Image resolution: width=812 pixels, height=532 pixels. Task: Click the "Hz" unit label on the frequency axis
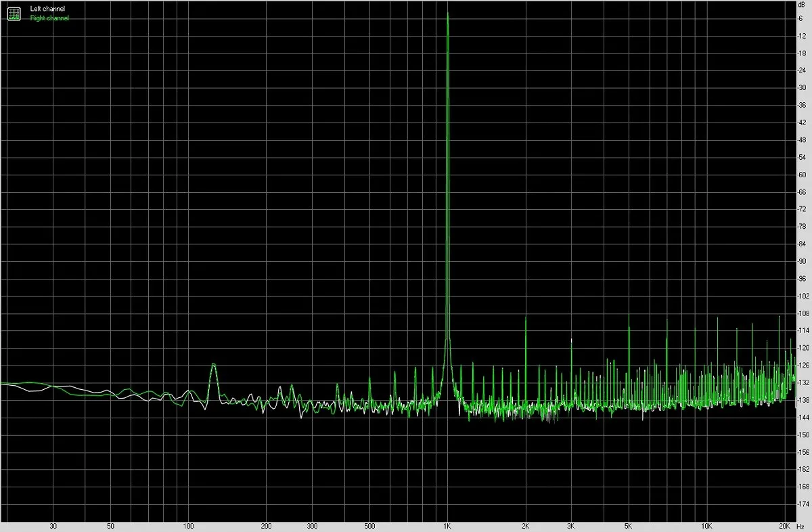pyautogui.click(x=800, y=526)
